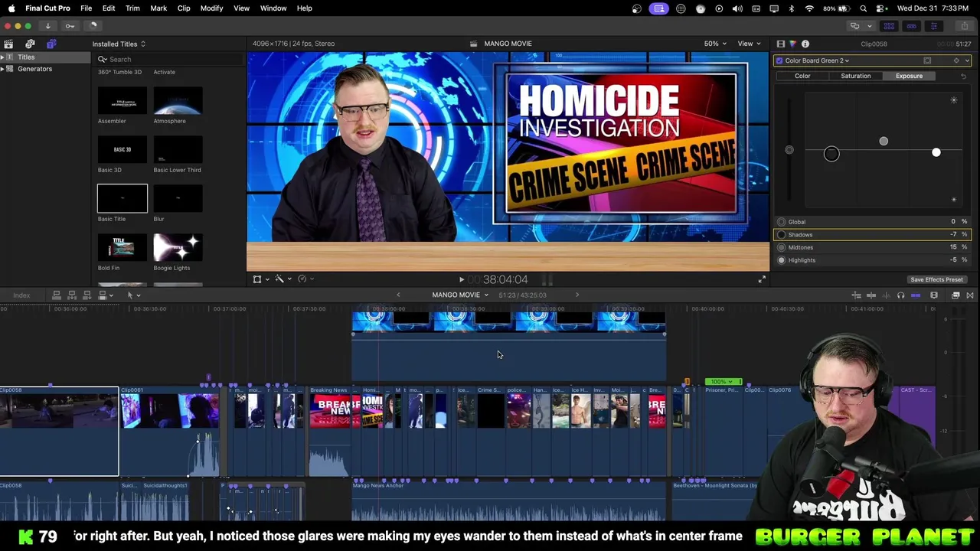Show the background tasks indicator
Screen dimensions: 980x551
click(93, 26)
